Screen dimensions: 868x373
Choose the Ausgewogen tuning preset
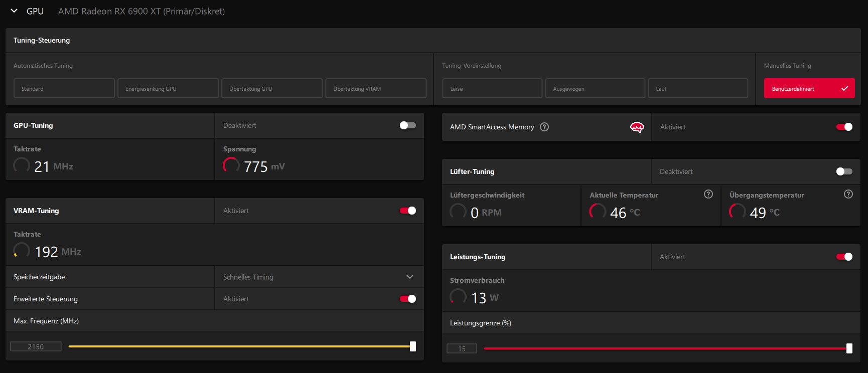[x=595, y=88]
